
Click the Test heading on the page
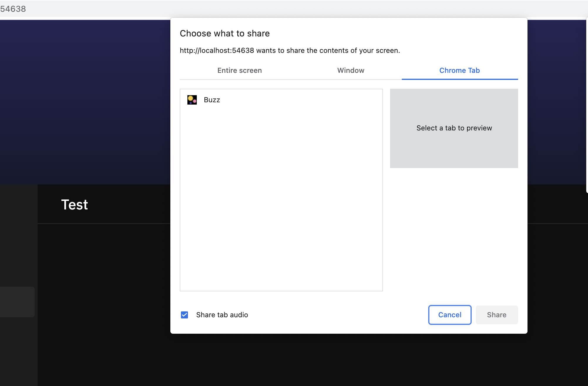pos(75,204)
